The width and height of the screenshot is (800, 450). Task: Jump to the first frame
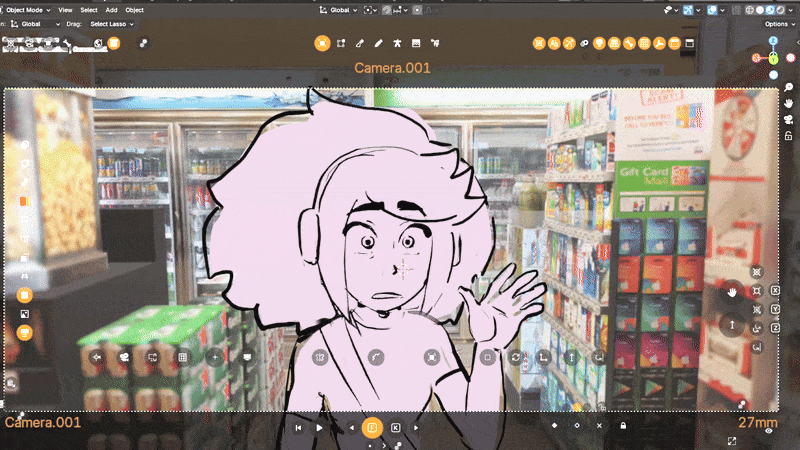tap(298, 428)
